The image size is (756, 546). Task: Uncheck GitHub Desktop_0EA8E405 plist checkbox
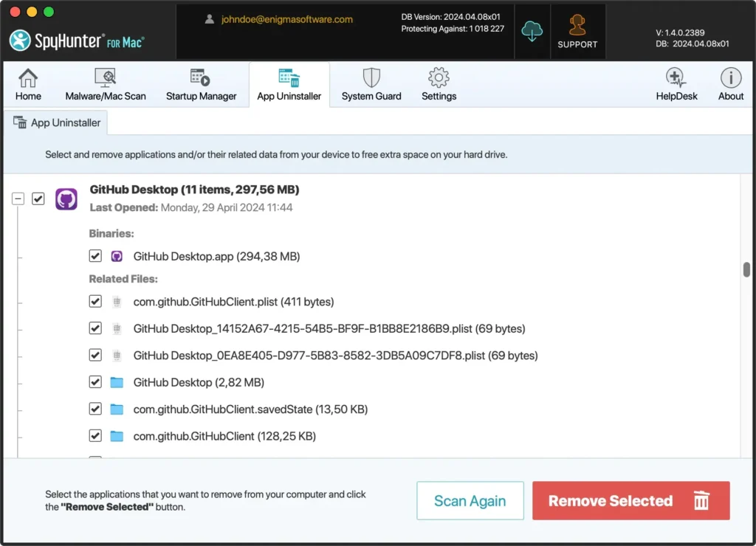point(95,355)
